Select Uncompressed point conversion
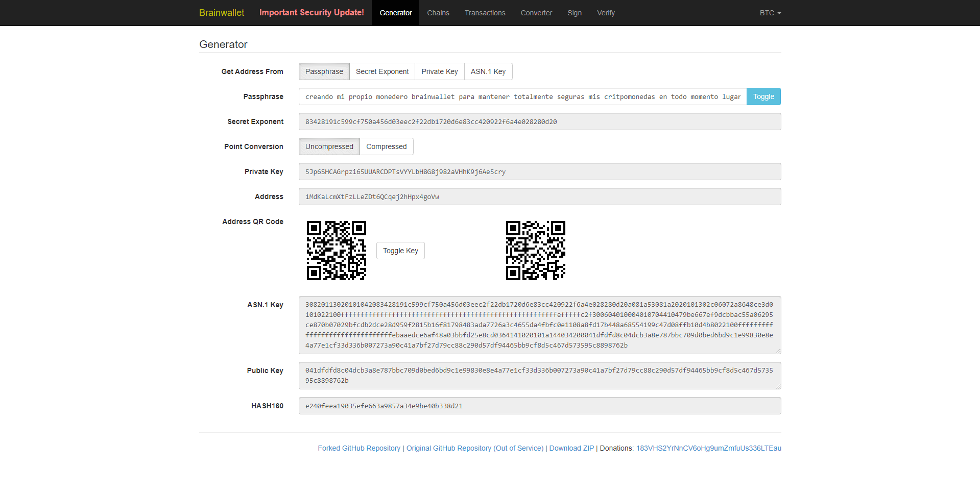This screenshot has width=980, height=493. coord(329,146)
